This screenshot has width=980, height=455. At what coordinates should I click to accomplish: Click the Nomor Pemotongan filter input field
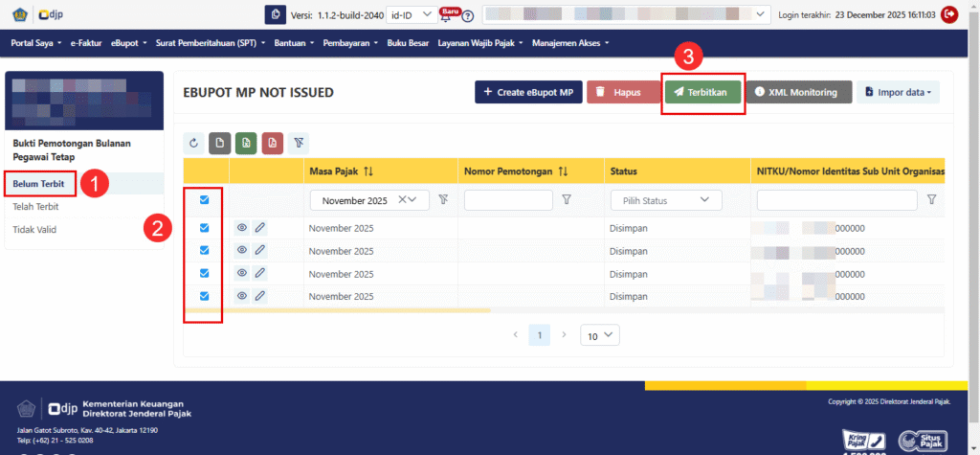(x=508, y=200)
